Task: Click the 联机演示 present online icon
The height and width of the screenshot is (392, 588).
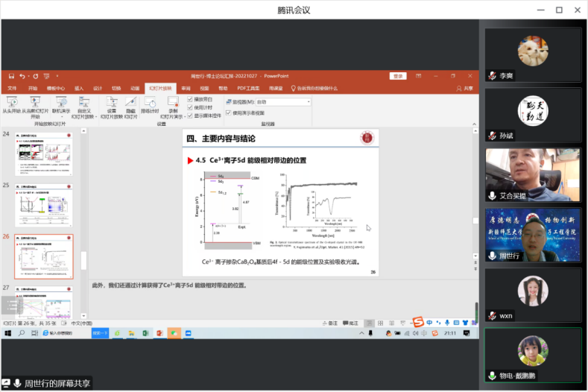Action: tap(61, 101)
